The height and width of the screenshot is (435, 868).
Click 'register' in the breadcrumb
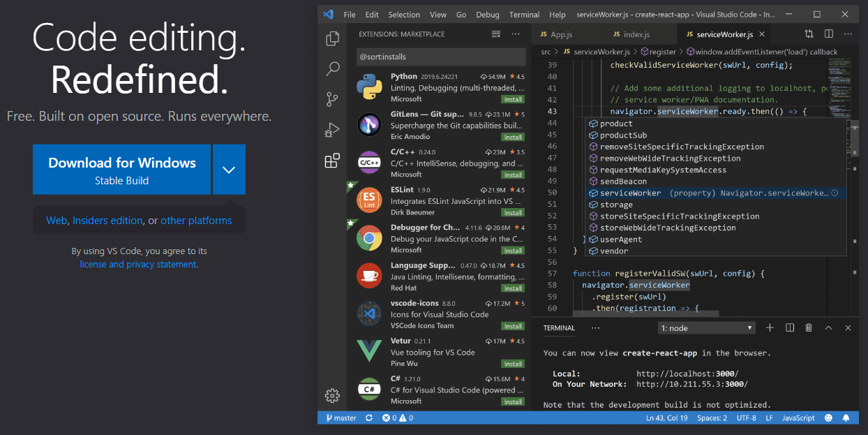(x=657, y=52)
